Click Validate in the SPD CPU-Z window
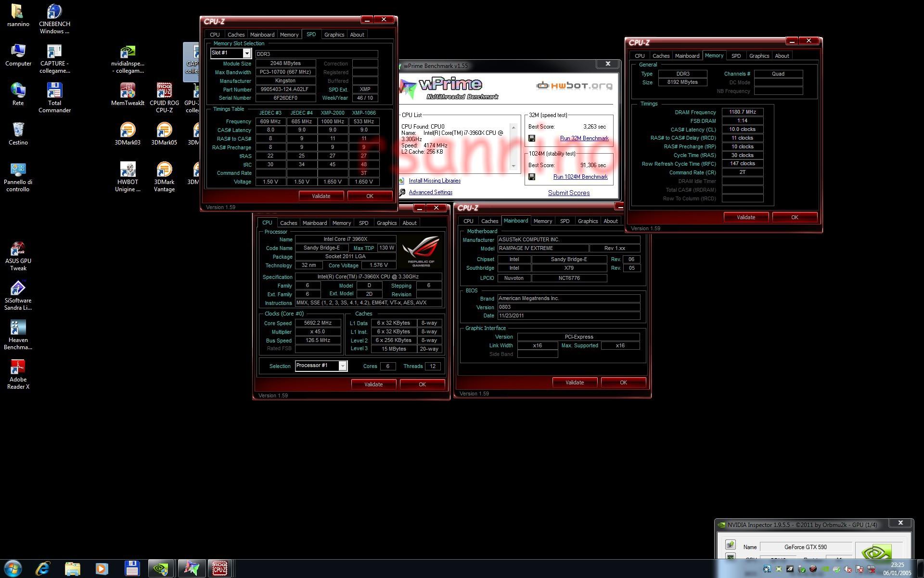Screen dimensions: 924x578 click(x=321, y=196)
